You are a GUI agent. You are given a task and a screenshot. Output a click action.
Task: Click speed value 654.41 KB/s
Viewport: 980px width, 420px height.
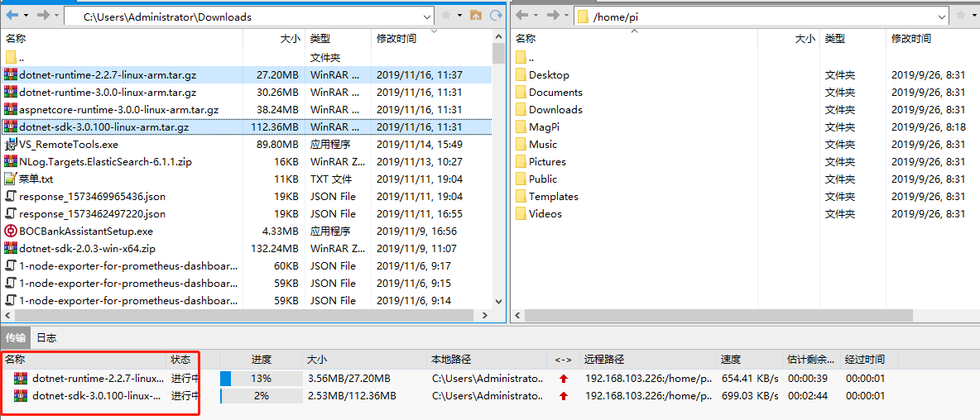click(749, 378)
